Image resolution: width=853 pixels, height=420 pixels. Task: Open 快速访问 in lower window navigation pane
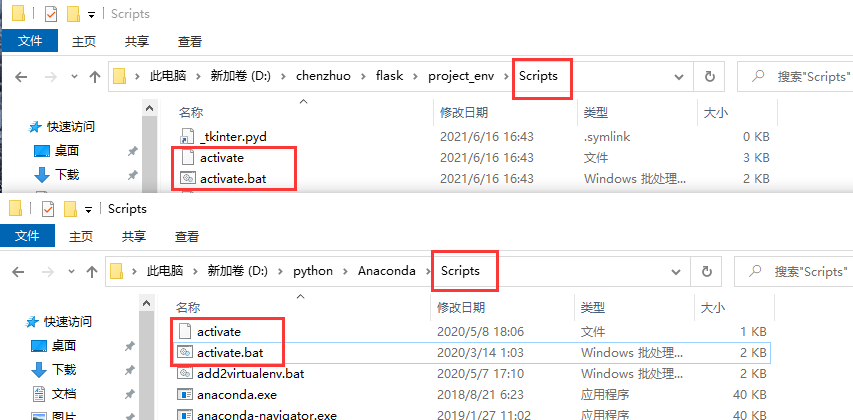click(68, 322)
